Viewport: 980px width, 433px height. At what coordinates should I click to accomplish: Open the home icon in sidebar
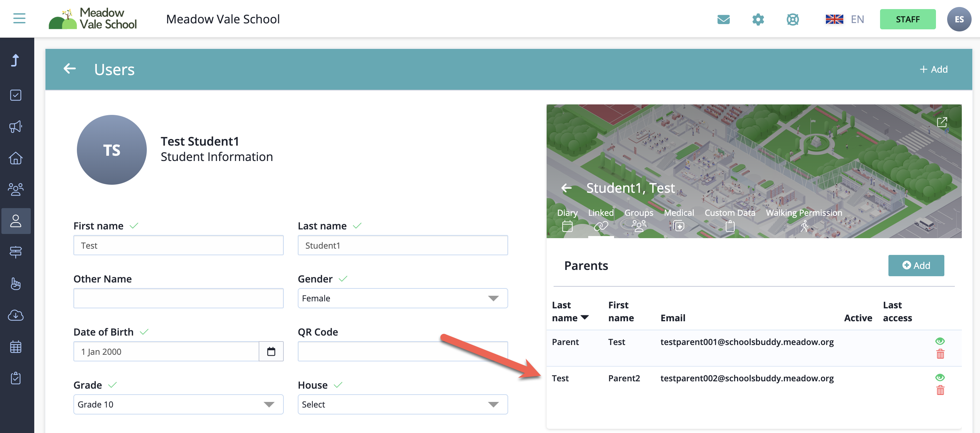16,158
